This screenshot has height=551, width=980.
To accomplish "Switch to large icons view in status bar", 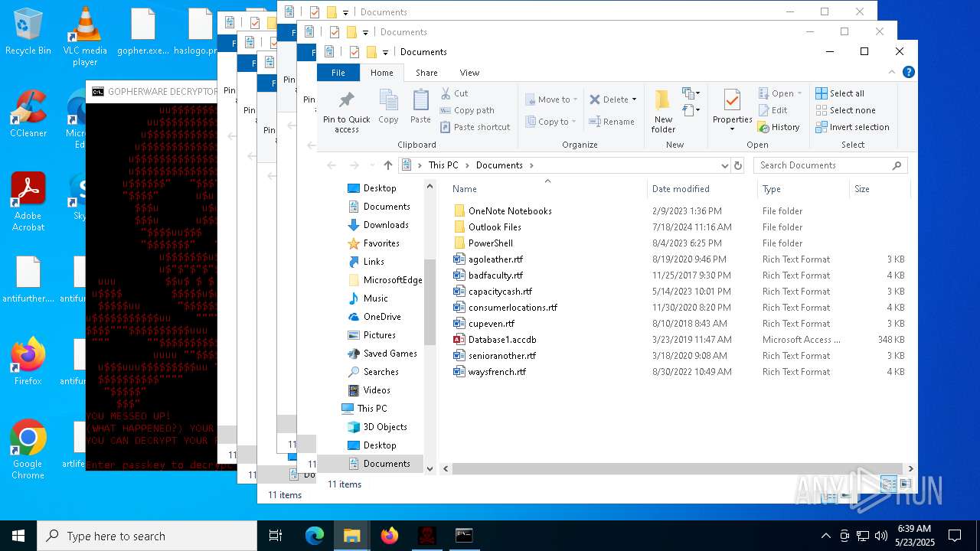I will point(906,484).
